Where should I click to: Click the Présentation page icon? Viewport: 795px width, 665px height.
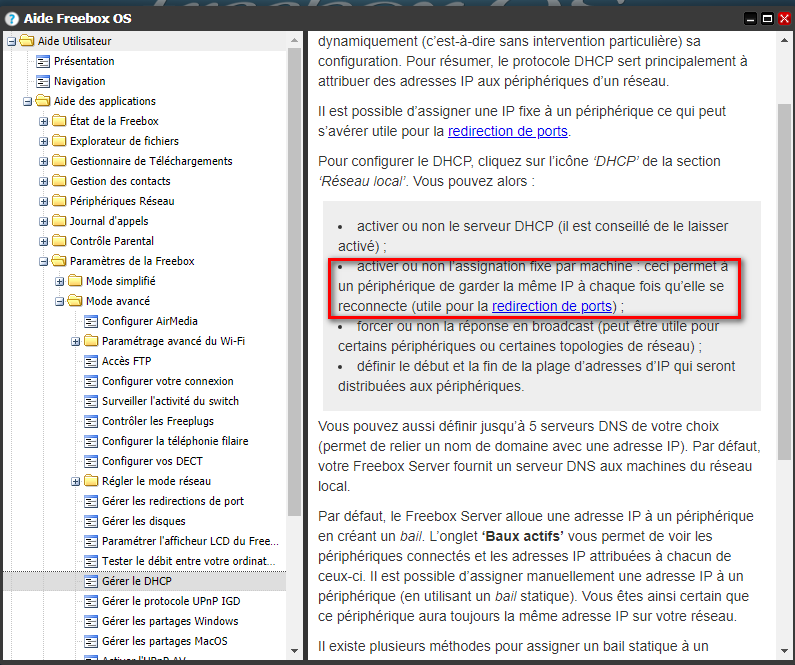click(43, 61)
